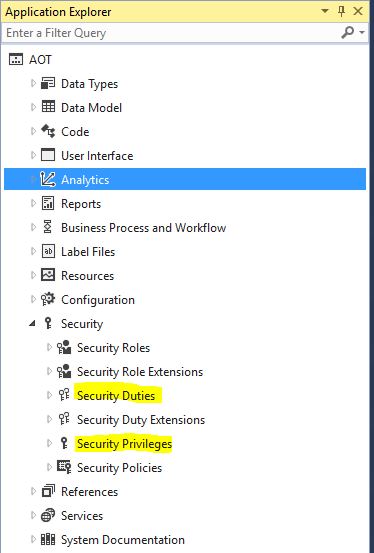Collapse the Security node
374x553 pixels.
[32, 323]
